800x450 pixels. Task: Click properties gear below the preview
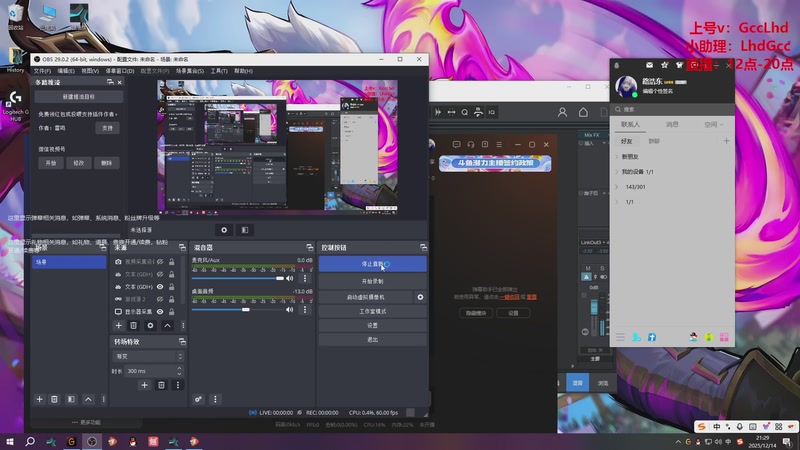[224, 230]
